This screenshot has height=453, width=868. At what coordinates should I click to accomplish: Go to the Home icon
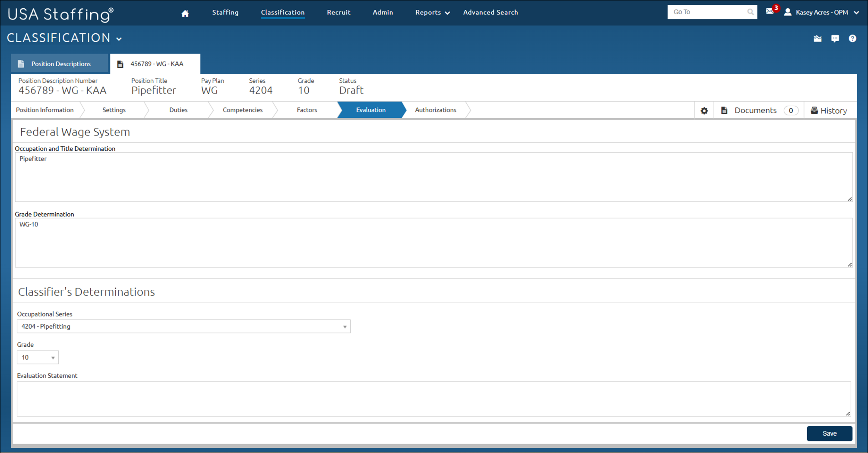(185, 13)
